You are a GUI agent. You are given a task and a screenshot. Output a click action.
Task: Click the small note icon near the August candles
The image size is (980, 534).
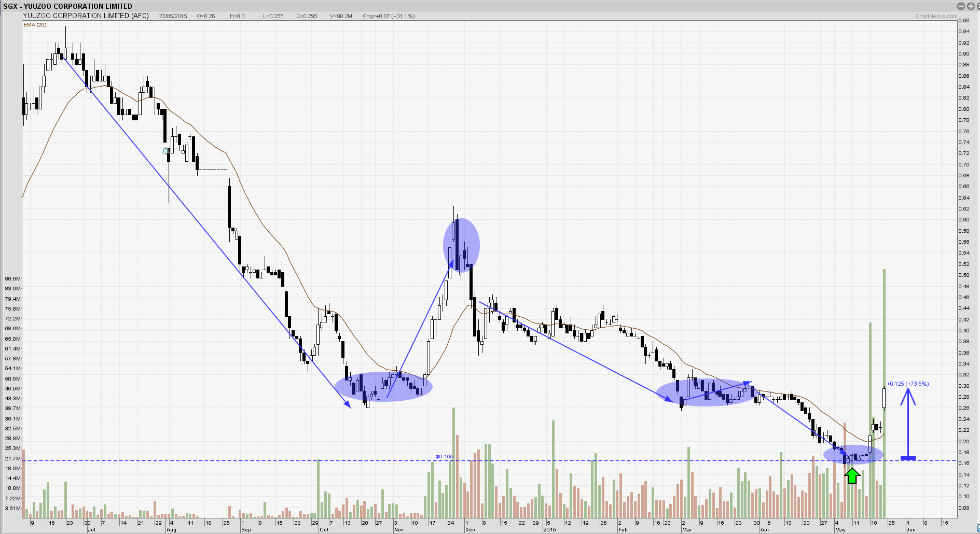[166, 151]
